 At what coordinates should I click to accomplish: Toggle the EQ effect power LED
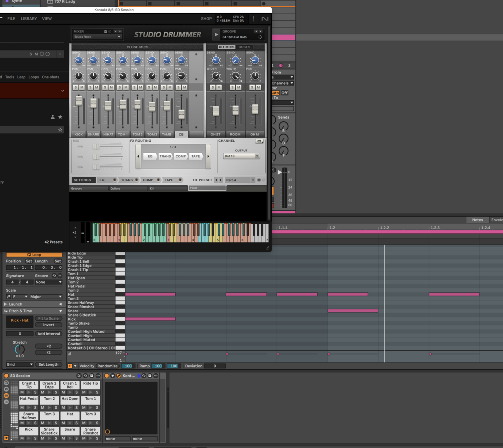[x=114, y=180]
